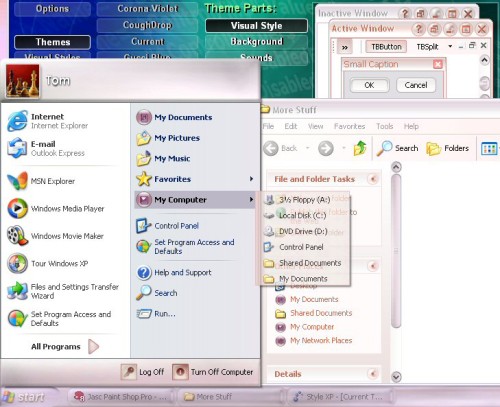The height and width of the screenshot is (407, 500).
Task: Select Local Disk (C:) in the submenu
Action: point(295,215)
